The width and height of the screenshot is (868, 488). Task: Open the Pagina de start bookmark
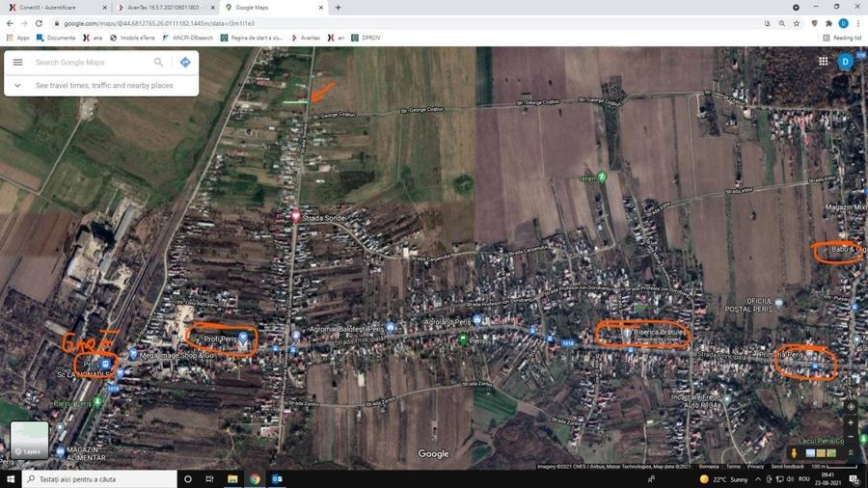(x=252, y=38)
